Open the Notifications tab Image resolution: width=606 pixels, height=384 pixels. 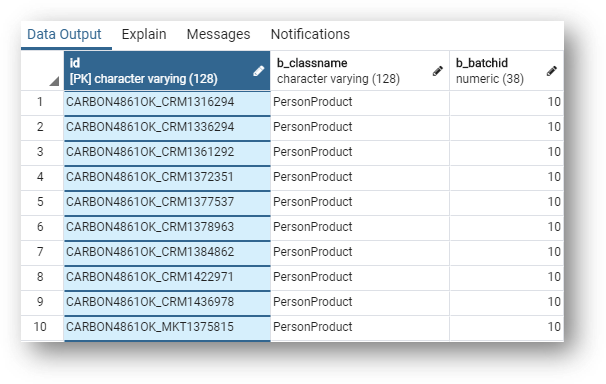click(x=310, y=34)
